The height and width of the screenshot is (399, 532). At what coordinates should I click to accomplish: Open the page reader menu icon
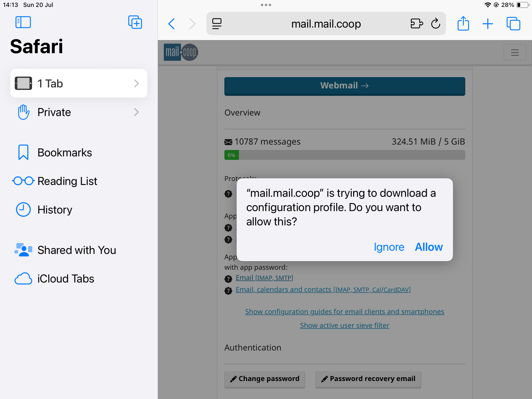(217, 24)
